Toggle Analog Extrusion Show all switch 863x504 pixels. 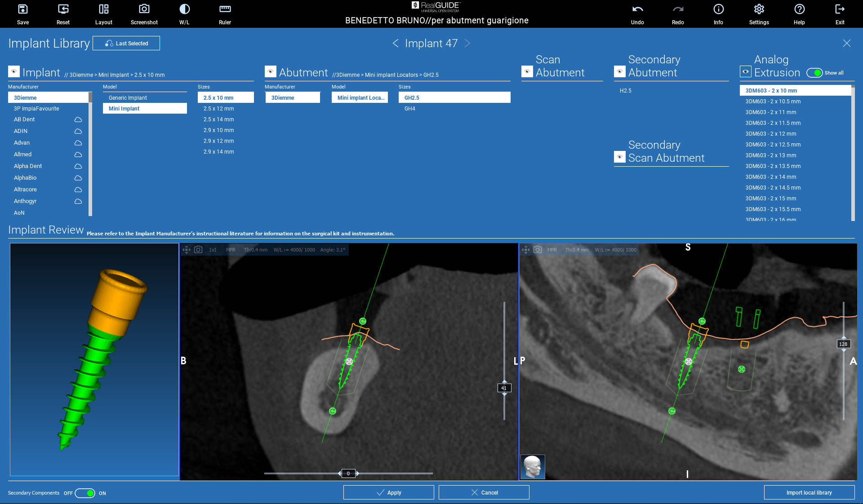click(814, 73)
